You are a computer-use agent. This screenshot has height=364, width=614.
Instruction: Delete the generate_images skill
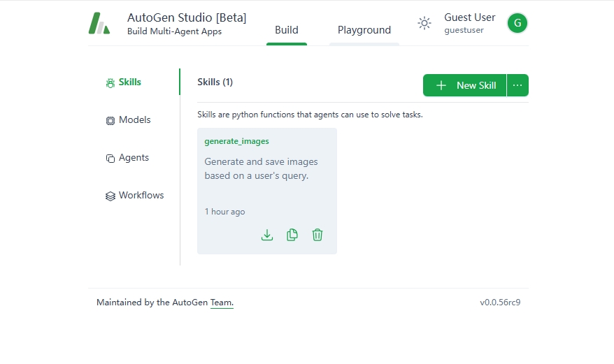point(317,235)
